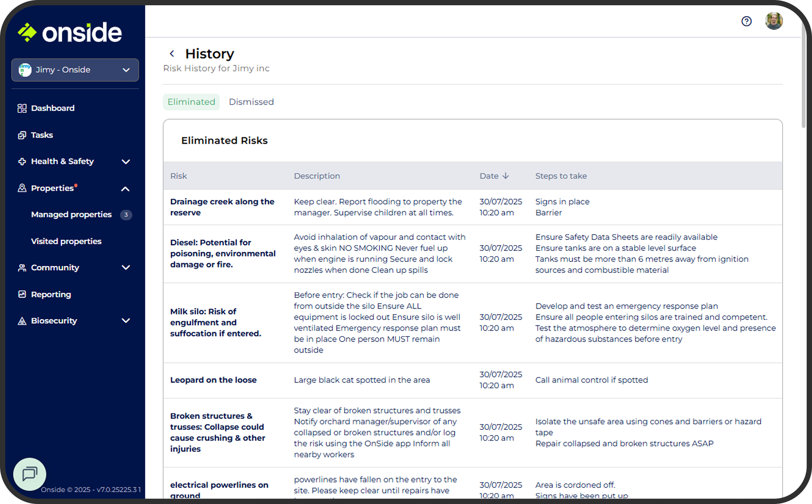Open the Jimy - Onside account dropdown
This screenshot has height=504, width=812.
coord(75,70)
